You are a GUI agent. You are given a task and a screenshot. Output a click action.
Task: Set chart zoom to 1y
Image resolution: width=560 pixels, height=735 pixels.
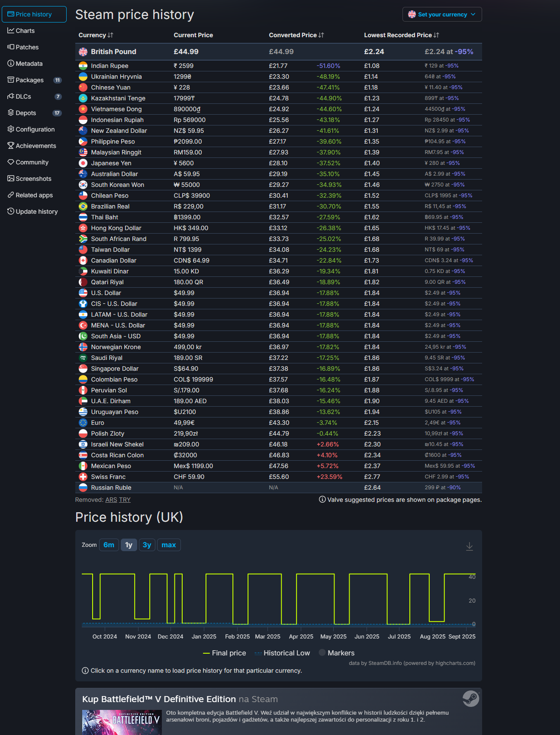click(x=129, y=545)
